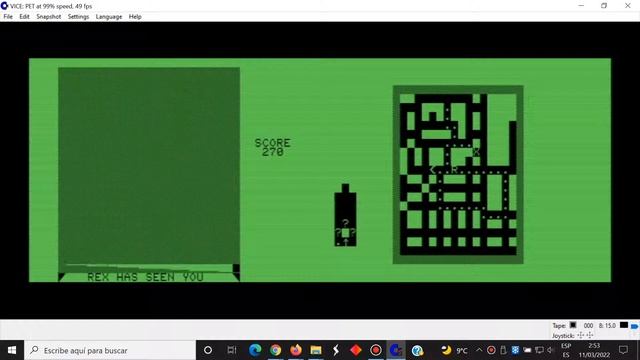Click the tape status indicator square

573,325
